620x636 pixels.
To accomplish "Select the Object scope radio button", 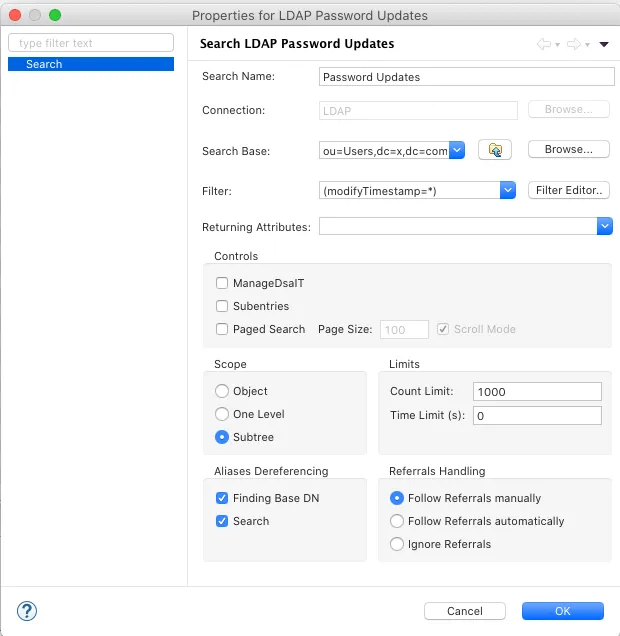I will pos(222,391).
